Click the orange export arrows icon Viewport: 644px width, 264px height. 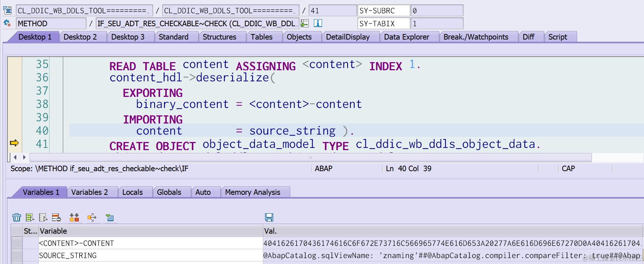pos(92,217)
